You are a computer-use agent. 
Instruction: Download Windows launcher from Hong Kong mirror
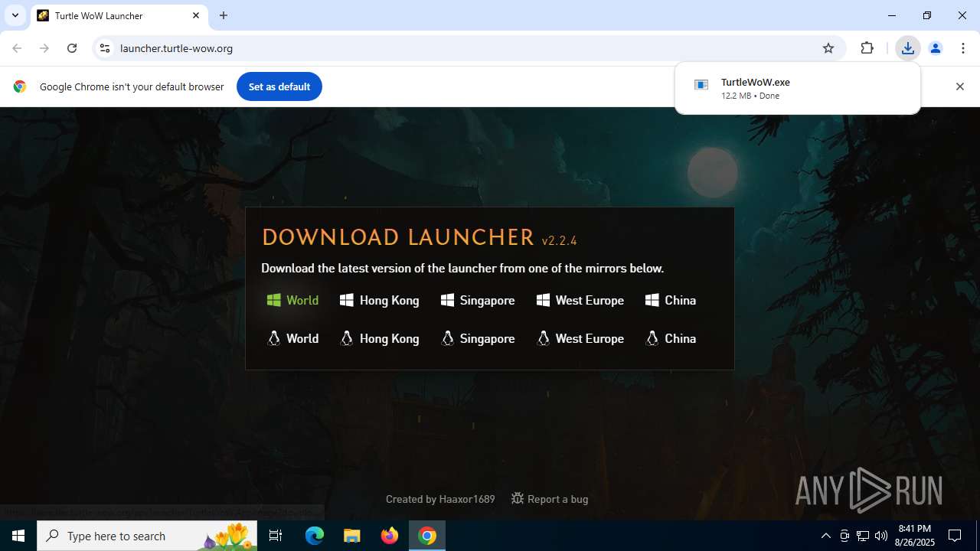[380, 300]
